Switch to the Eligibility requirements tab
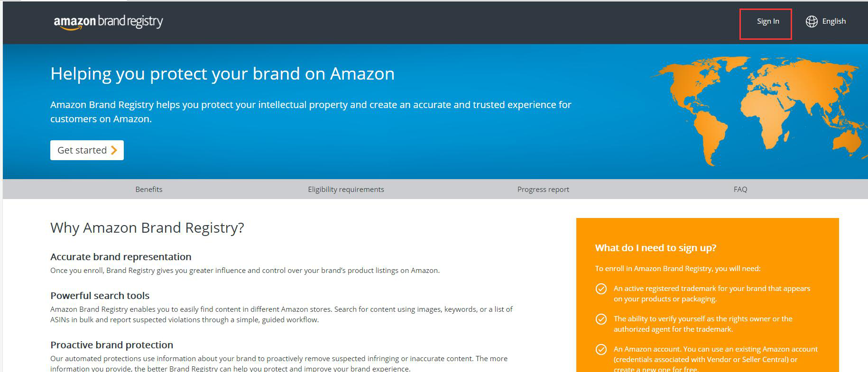 pyautogui.click(x=346, y=189)
